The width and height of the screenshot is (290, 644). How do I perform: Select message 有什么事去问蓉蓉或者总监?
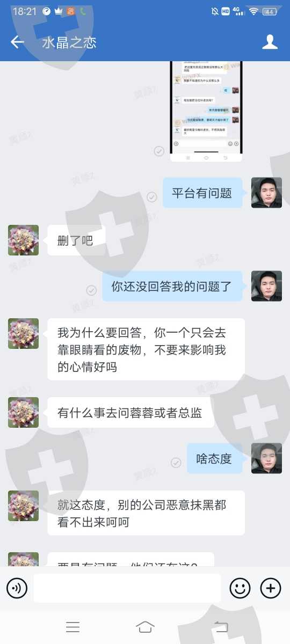(131, 413)
